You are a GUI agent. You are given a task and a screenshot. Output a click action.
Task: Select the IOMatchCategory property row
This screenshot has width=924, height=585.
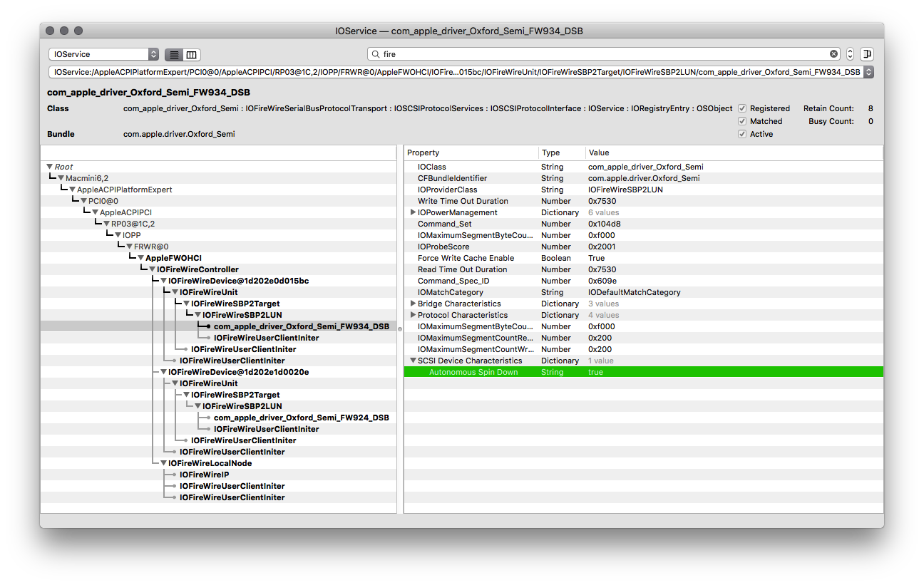644,292
